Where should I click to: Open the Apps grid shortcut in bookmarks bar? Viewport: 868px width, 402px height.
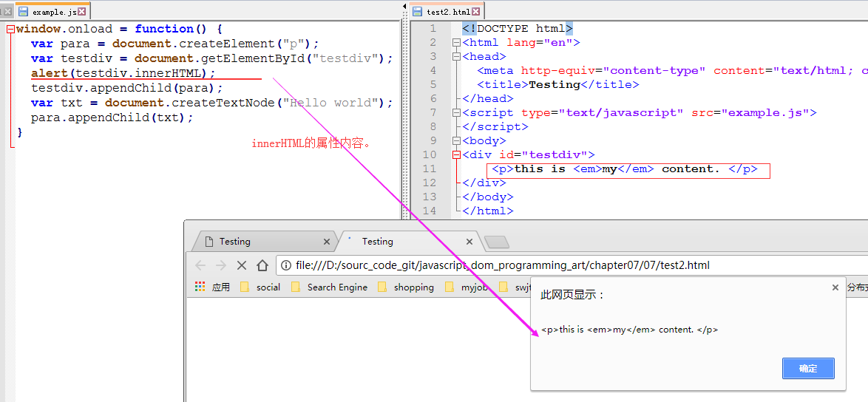pyautogui.click(x=200, y=287)
